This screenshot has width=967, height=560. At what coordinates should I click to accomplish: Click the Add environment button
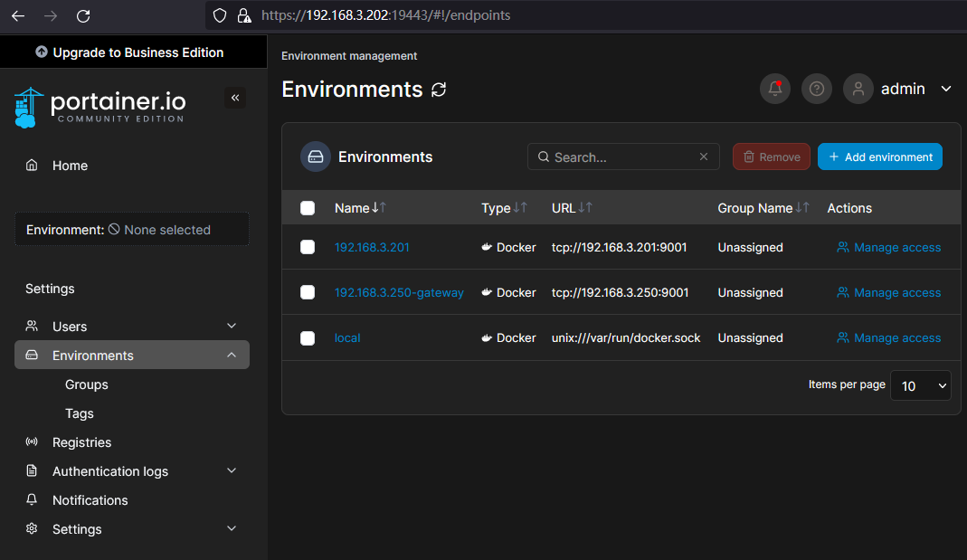(x=879, y=157)
